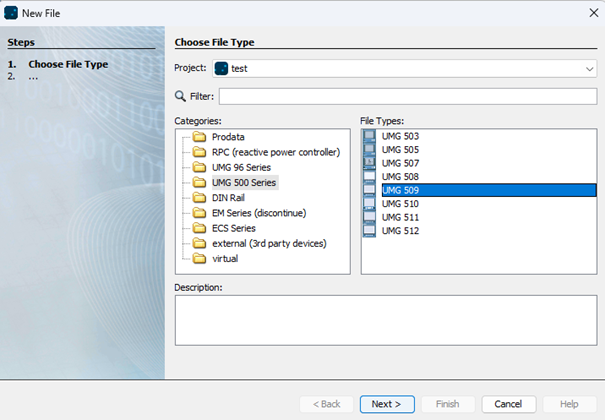Choose UMG 507 file type

coord(400,163)
